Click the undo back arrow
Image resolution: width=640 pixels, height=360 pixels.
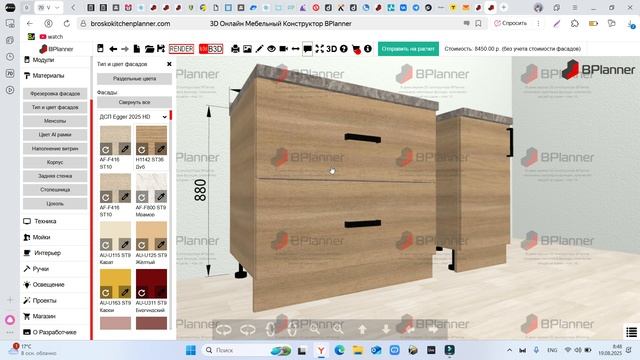click(113, 49)
